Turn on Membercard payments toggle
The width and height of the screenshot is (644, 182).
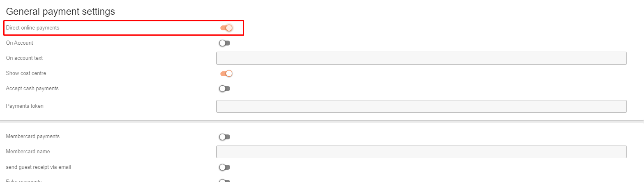[225, 137]
